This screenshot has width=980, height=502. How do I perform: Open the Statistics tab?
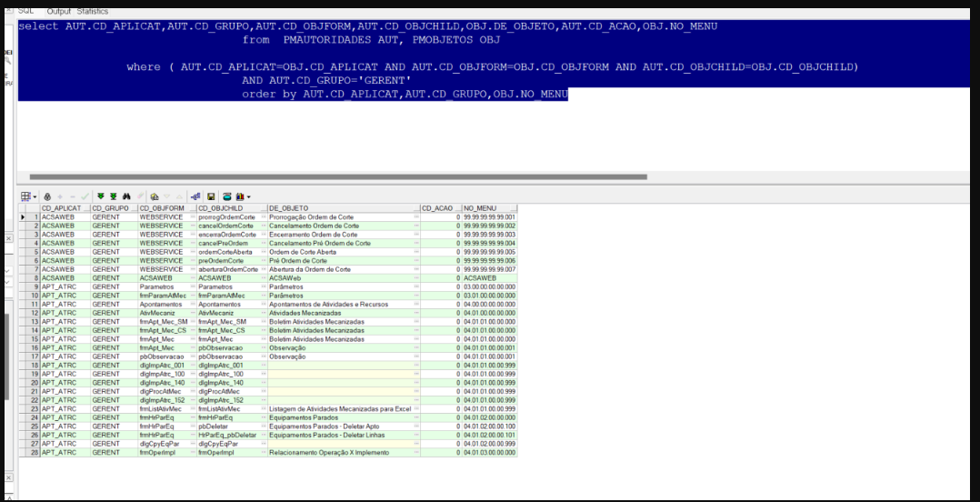coord(93,11)
